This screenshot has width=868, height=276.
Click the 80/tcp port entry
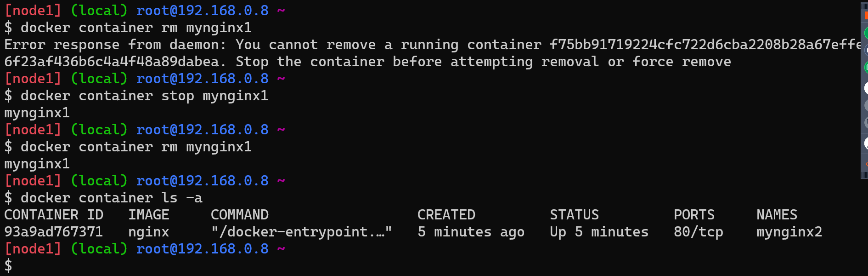(698, 232)
